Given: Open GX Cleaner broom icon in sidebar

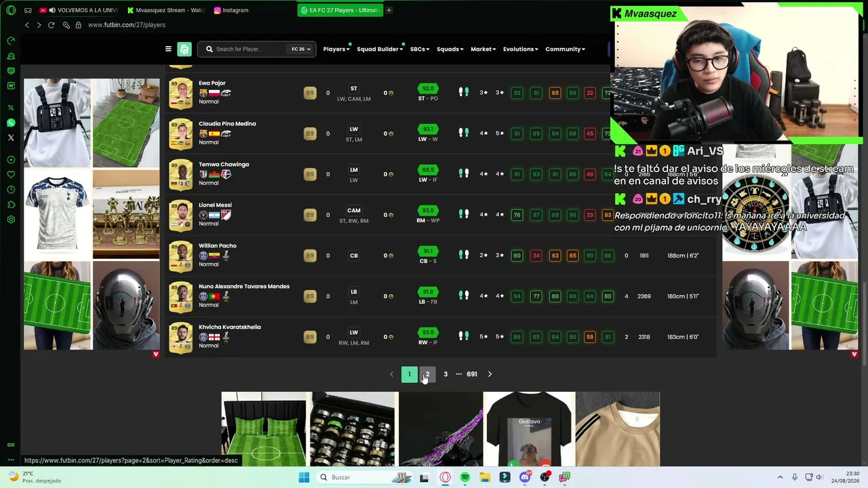Looking at the screenshot, I should pos(11,56).
